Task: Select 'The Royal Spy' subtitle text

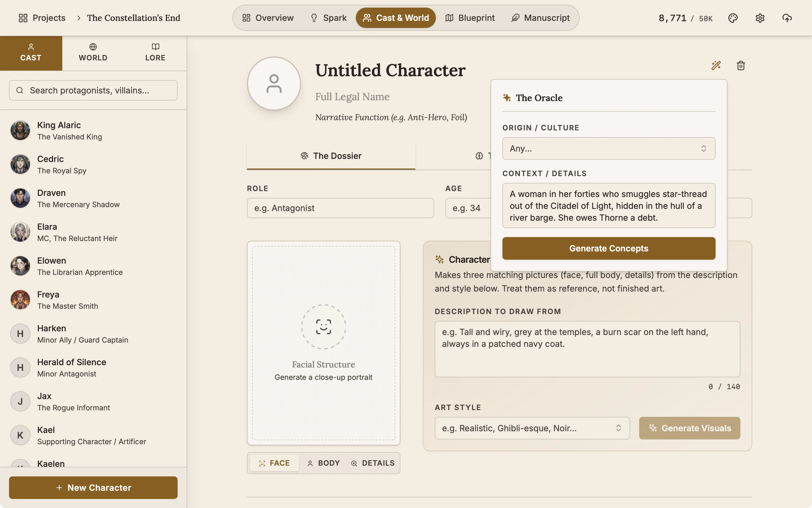Action: pyautogui.click(x=62, y=171)
